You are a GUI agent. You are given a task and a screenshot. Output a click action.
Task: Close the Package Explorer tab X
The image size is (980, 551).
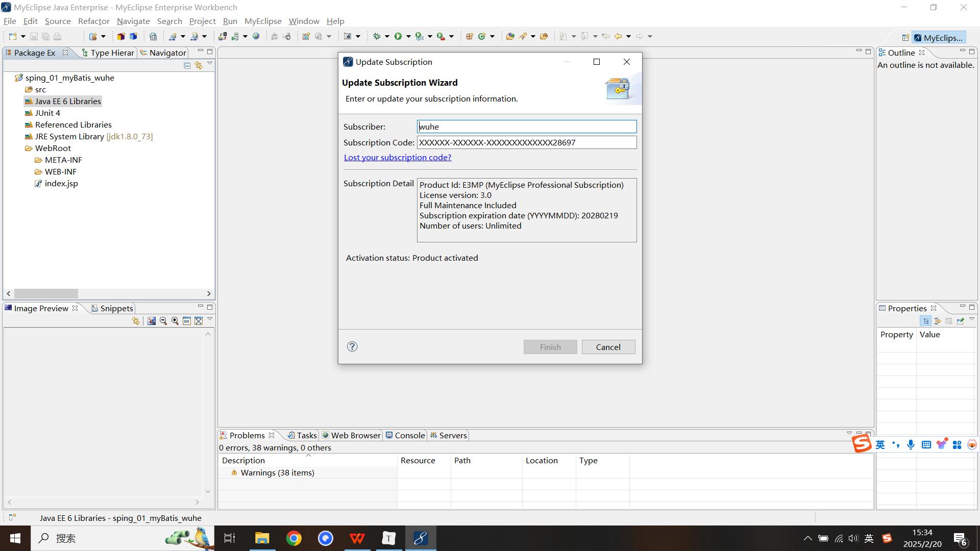click(65, 53)
